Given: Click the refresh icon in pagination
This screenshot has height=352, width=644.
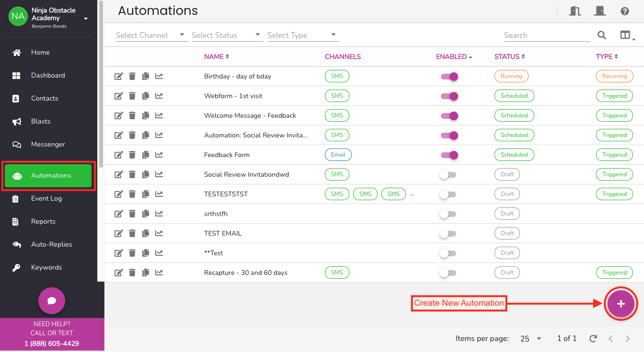Looking at the screenshot, I should (593, 339).
